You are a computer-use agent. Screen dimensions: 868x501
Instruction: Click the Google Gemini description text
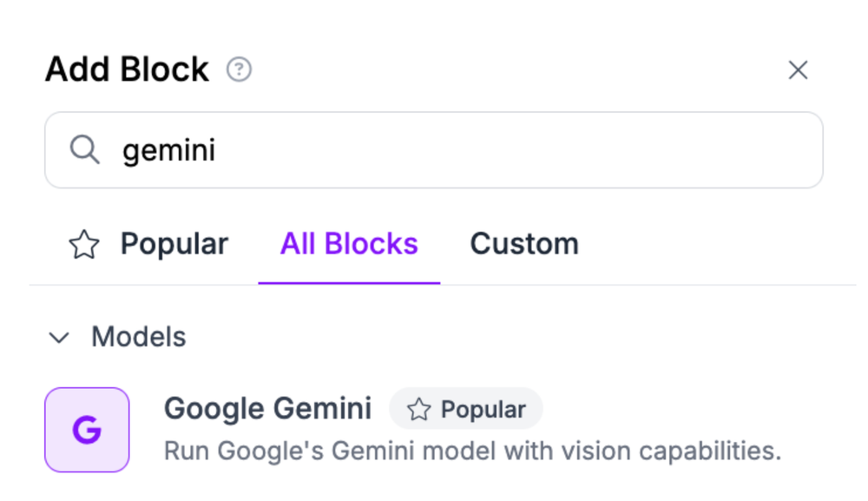474,451
